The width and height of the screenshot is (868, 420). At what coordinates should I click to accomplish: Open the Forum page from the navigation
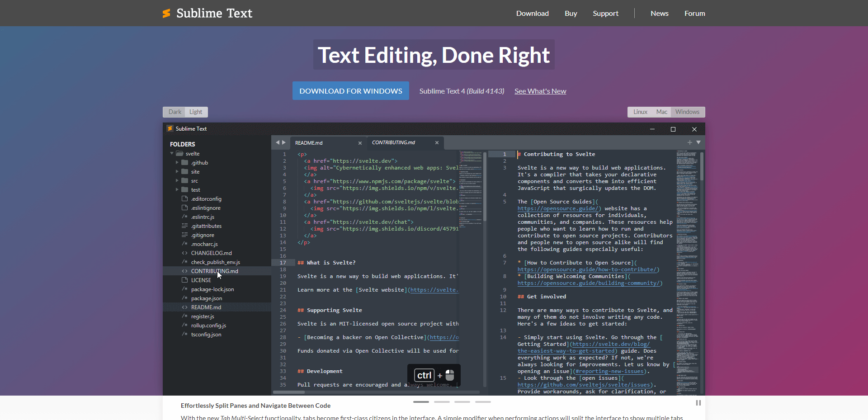pos(694,13)
